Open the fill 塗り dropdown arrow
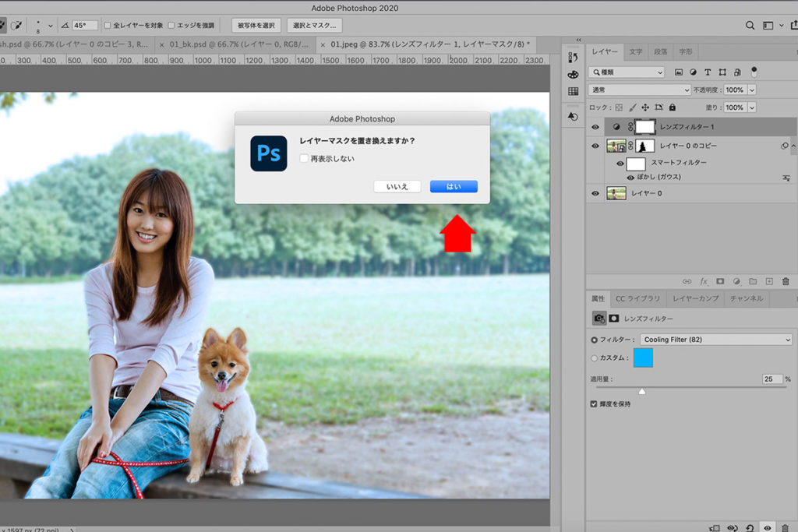798x532 pixels. click(x=752, y=107)
